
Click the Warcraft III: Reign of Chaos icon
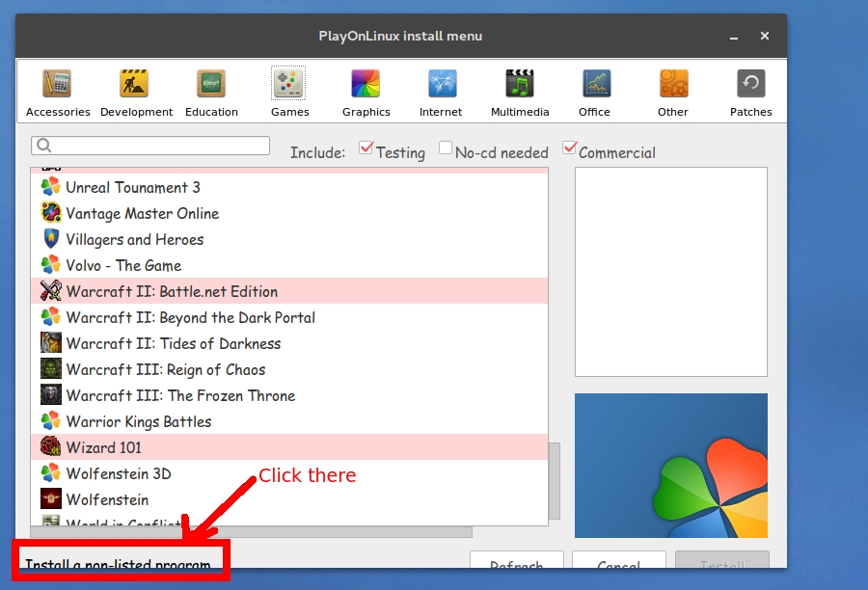click(x=50, y=368)
